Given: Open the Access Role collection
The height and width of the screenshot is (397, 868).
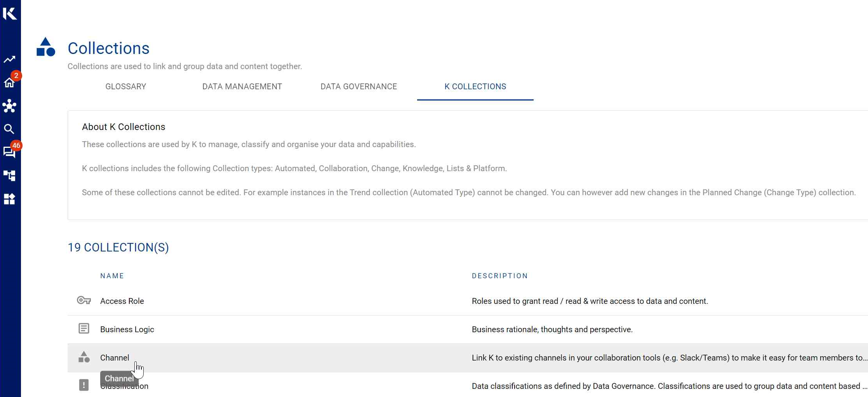Looking at the screenshot, I should coord(122,301).
